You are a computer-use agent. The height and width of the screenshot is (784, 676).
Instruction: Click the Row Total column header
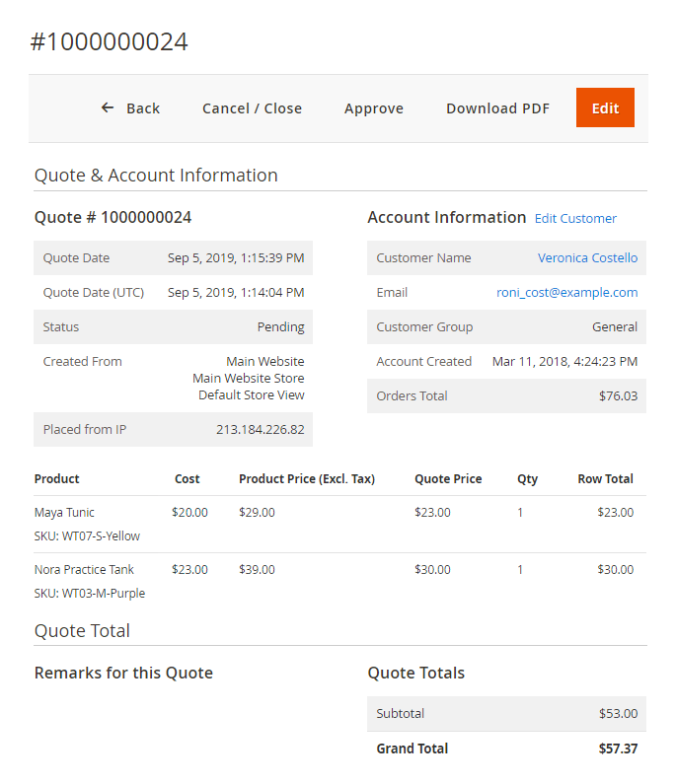pyautogui.click(x=605, y=479)
